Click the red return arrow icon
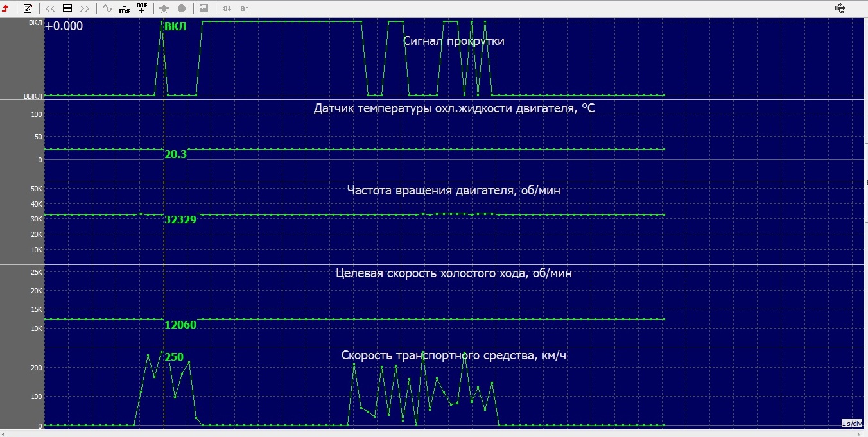 click(x=6, y=8)
